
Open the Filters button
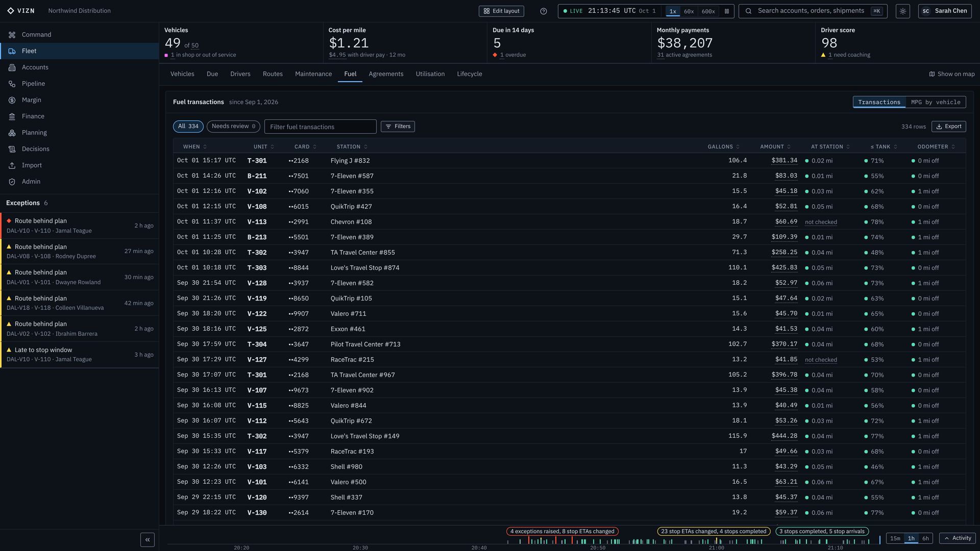(x=398, y=127)
